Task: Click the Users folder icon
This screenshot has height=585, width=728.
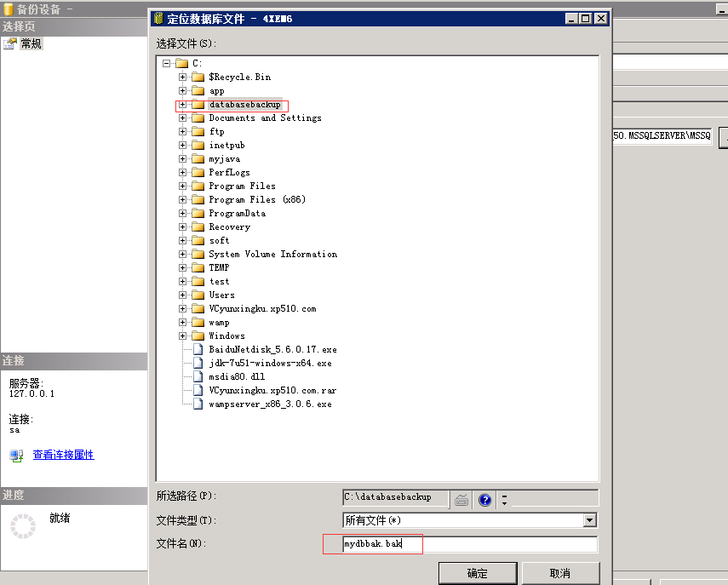Action: pos(198,295)
